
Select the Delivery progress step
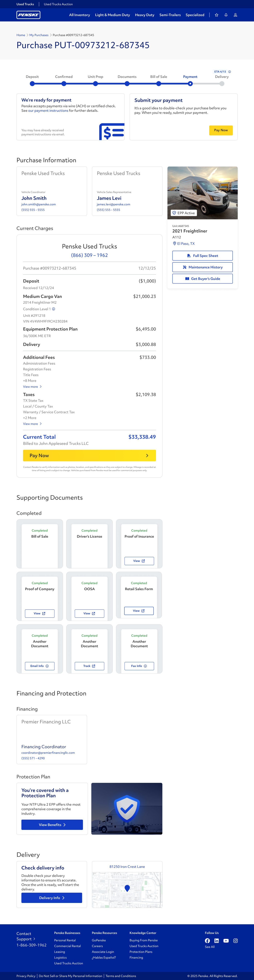point(222,84)
